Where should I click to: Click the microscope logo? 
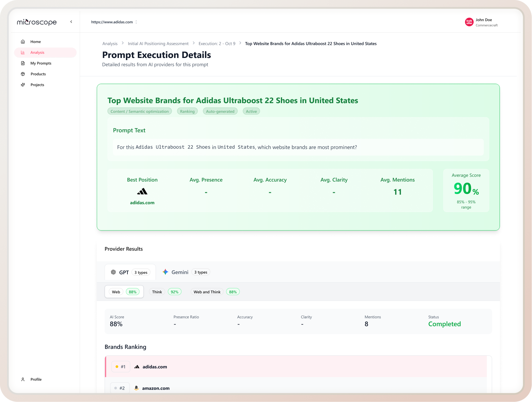click(37, 22)
